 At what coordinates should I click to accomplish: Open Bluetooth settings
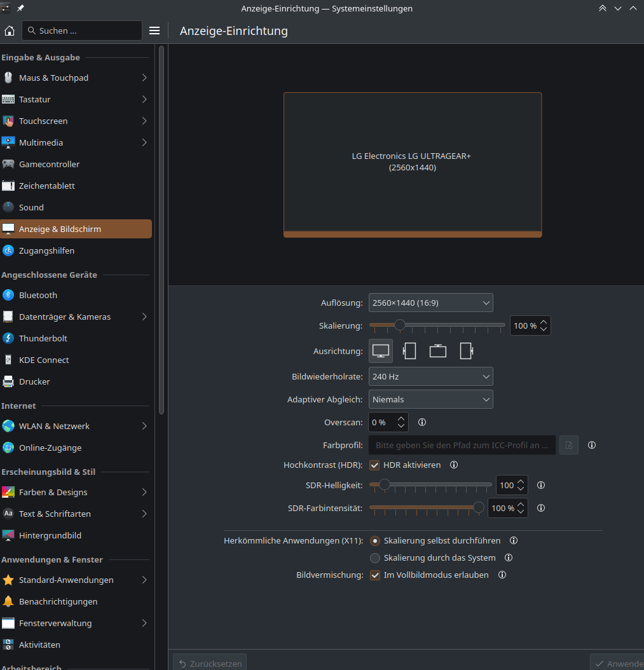click(x=76, y=295)
